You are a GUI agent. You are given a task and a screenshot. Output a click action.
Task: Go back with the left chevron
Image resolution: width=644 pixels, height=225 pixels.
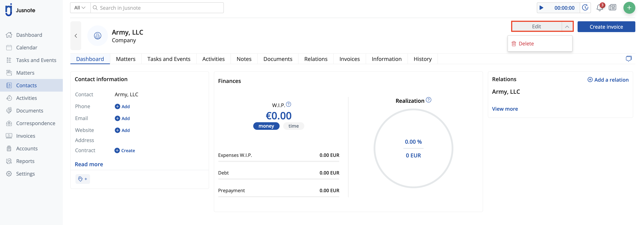(76, 36)
